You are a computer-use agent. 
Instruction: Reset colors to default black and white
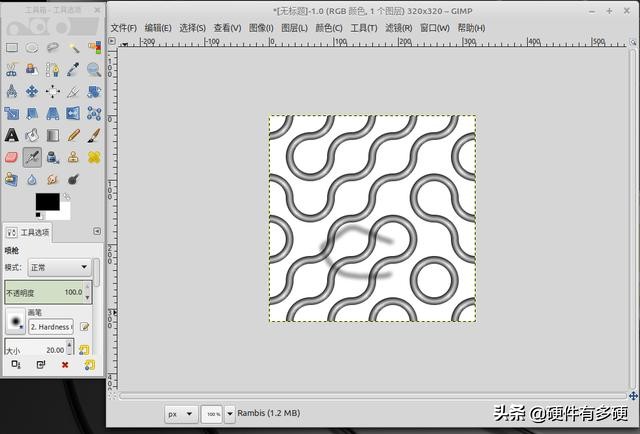coord(39,215)
